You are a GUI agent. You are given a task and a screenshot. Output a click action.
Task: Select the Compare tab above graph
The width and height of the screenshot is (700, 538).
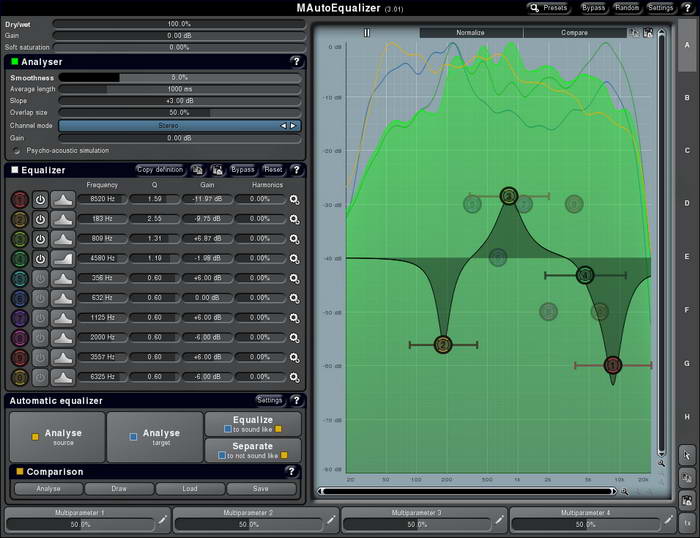[574, 33]
